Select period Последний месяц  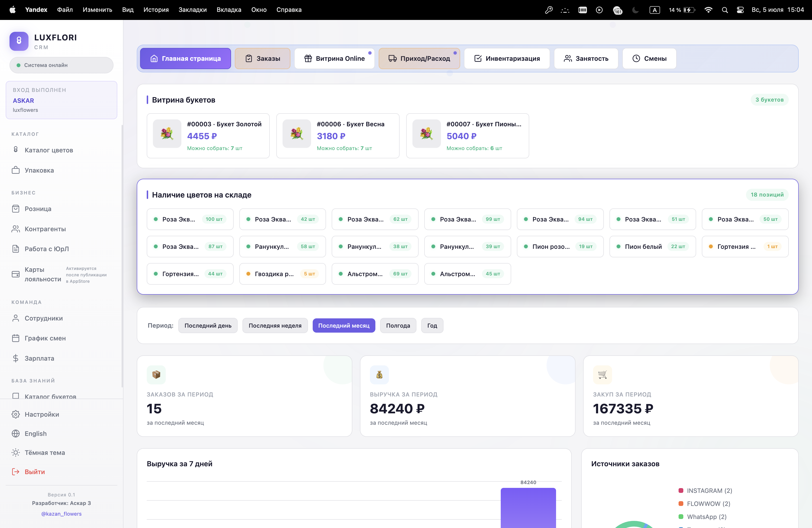pos(344,325)
